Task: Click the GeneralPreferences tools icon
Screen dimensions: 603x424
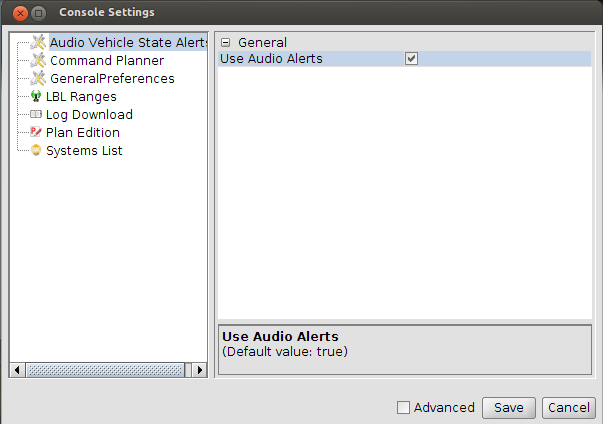Action: (x=38, y=78)
